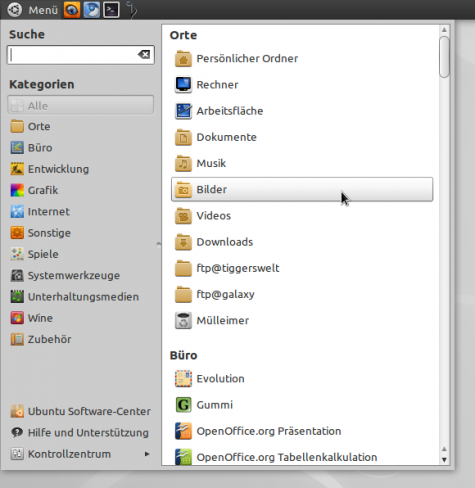Click the Arbeitsfläche desktop icon
The height and width of the screenshot is (488, 475).
point(183,111)
